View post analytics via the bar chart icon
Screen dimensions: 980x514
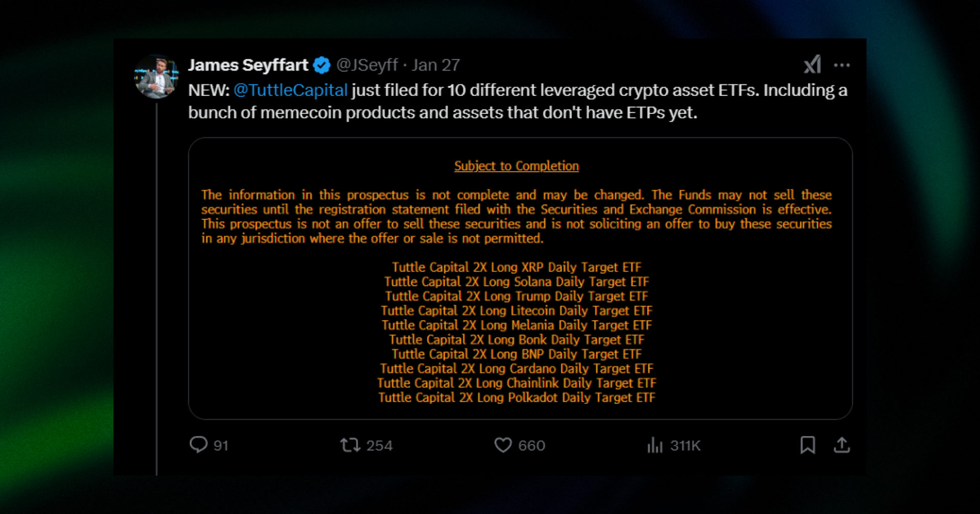(x=653, y=445)
